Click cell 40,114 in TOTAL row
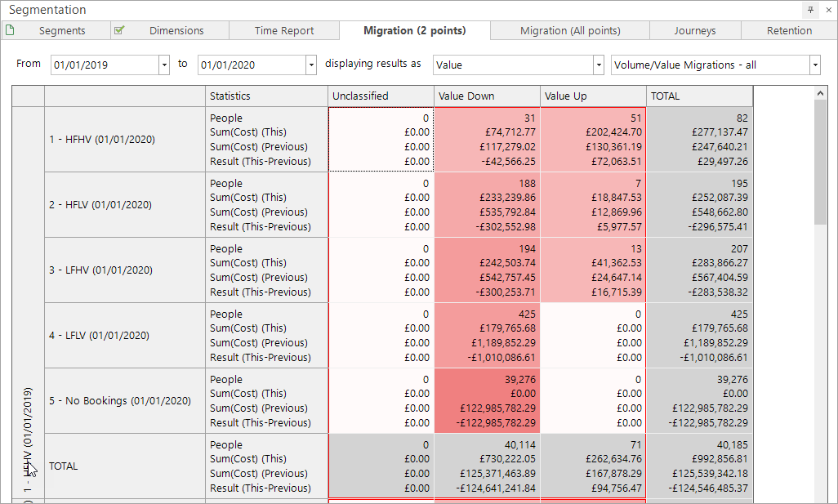The image size is (838, 504). [519, 444]
